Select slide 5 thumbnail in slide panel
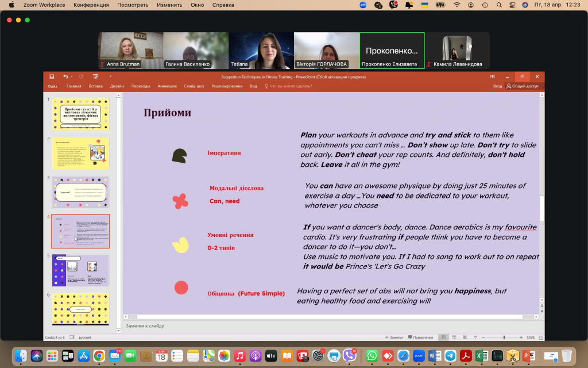The width and height of the screenshot is (588, 368). 80,270
